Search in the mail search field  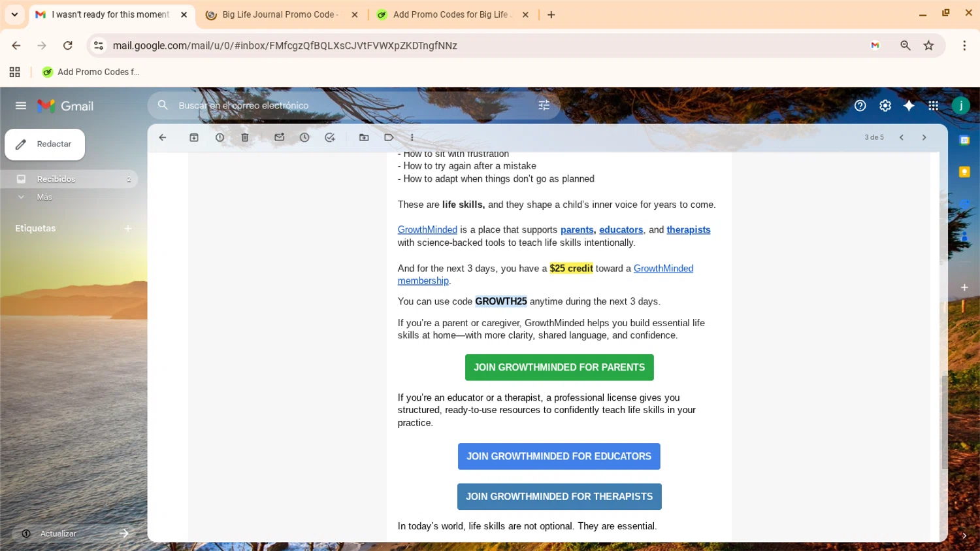(353, 105)
